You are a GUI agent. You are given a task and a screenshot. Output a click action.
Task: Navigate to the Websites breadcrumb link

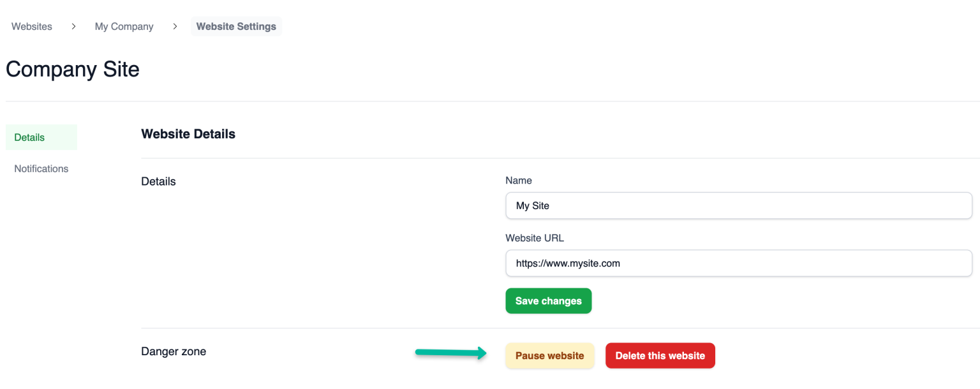pos(31,26)
